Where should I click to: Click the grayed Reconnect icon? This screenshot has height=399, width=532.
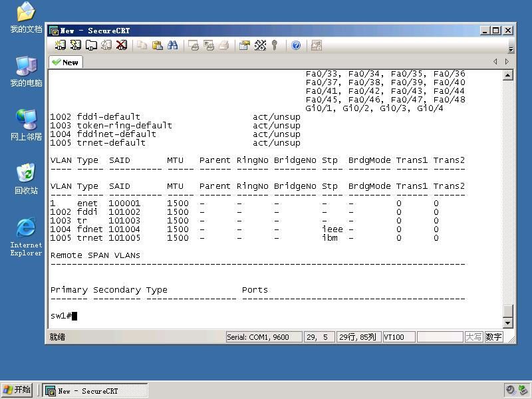106,45
